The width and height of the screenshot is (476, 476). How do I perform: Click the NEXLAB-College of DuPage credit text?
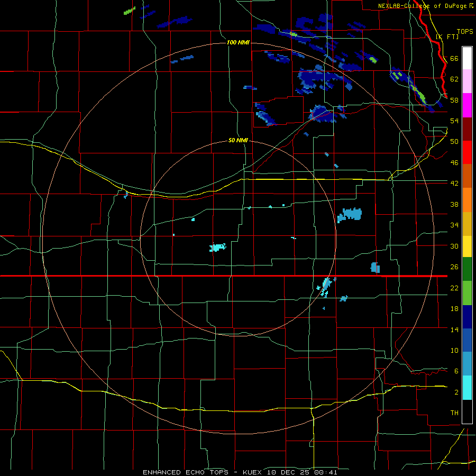tap(423, 6)
